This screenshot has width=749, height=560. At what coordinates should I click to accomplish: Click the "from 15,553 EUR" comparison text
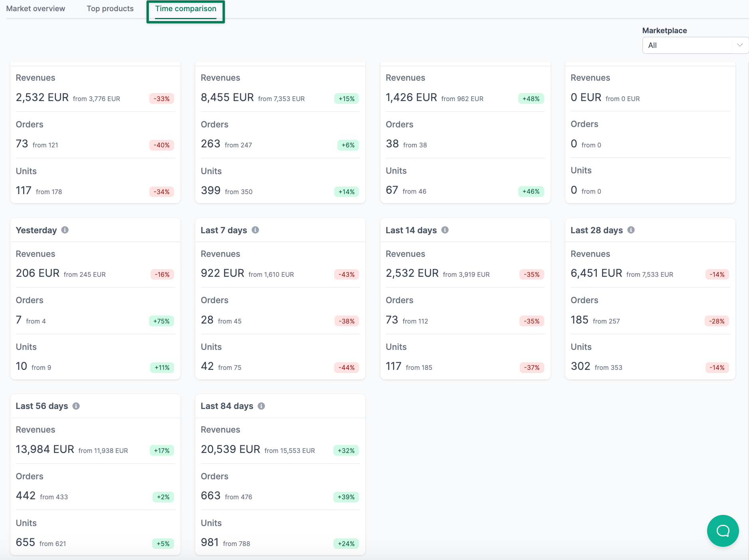(289, 451)
